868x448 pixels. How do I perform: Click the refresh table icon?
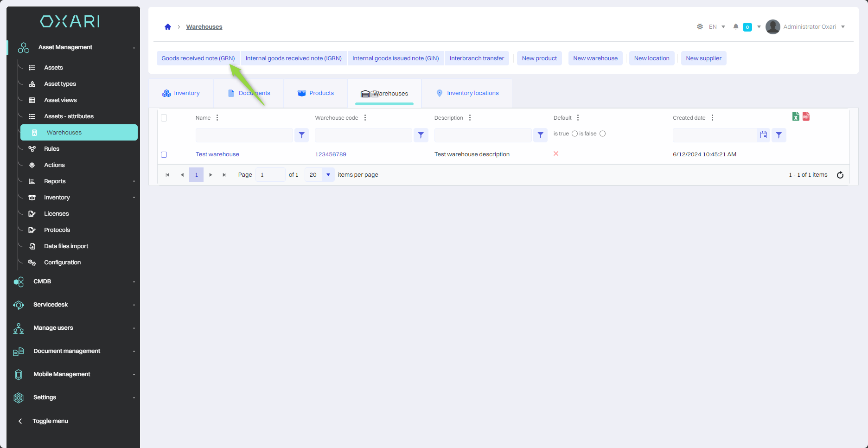pyautogui.click(x=840, y=175)
